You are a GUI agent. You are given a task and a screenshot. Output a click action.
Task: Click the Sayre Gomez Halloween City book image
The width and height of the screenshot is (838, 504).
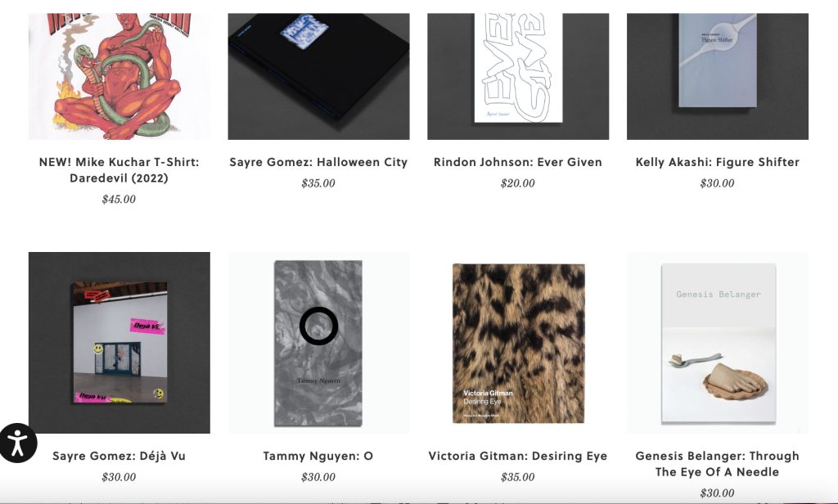pos(318,76)
